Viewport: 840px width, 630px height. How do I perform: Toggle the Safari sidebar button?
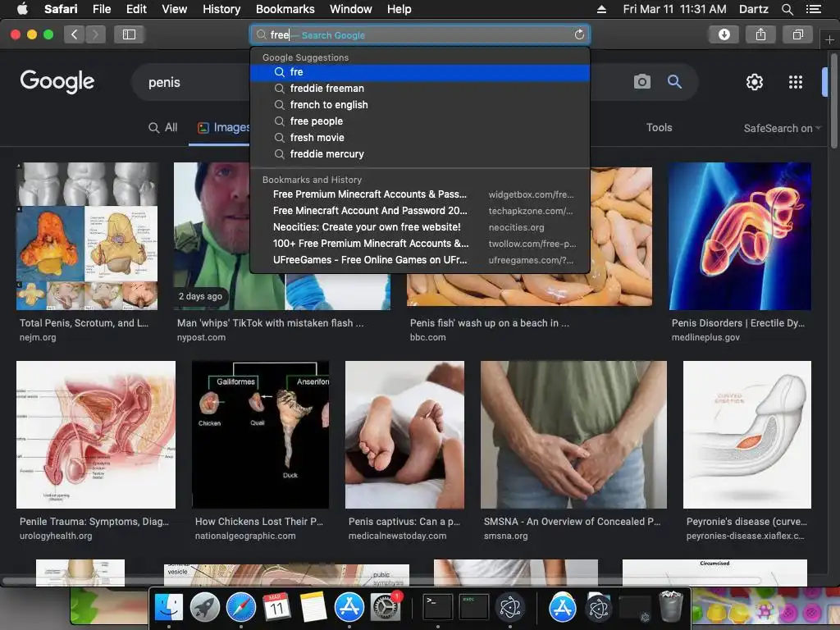[129, 34]
